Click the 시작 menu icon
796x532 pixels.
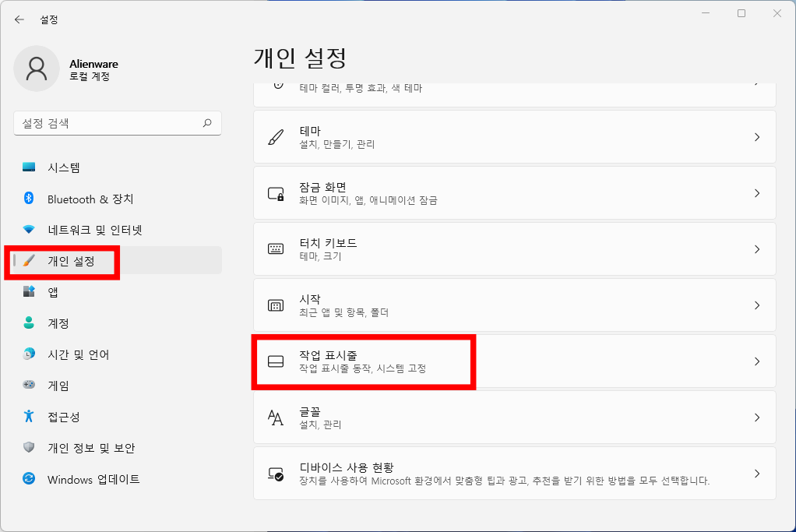[276, 305]
